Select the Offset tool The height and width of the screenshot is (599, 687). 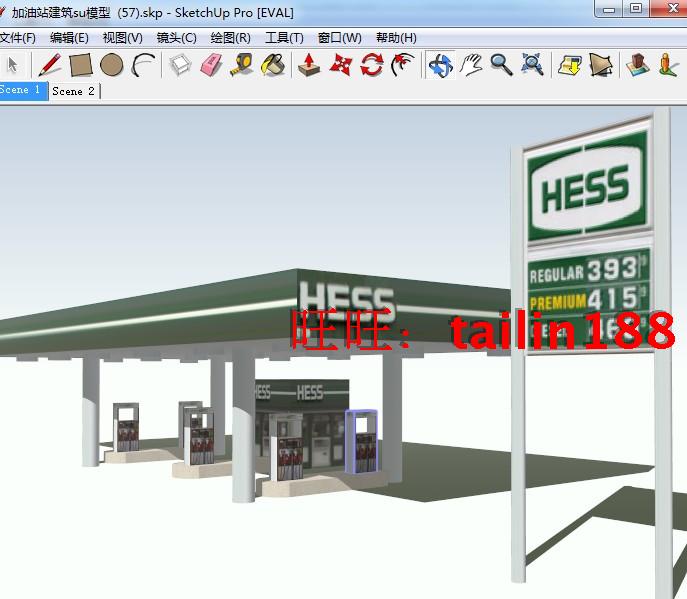403,65
